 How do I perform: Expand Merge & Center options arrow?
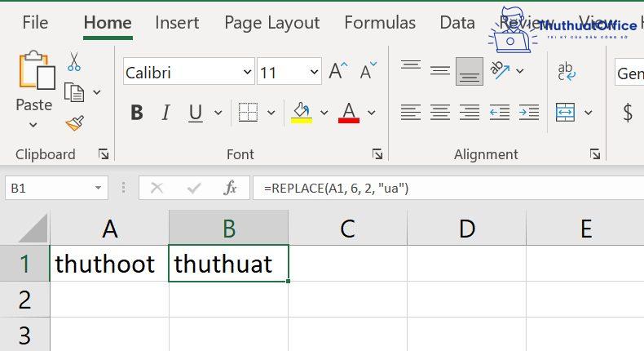(588, 113)
